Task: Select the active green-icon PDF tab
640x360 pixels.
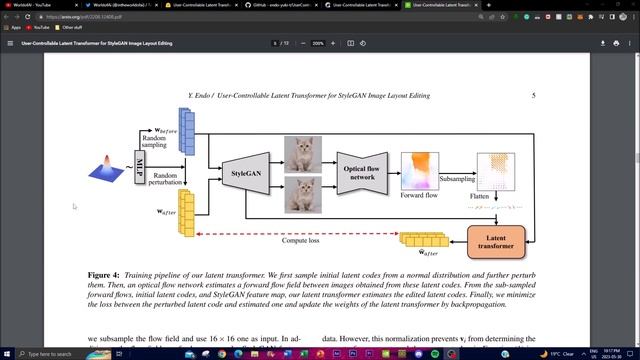Action: [442, 5]
